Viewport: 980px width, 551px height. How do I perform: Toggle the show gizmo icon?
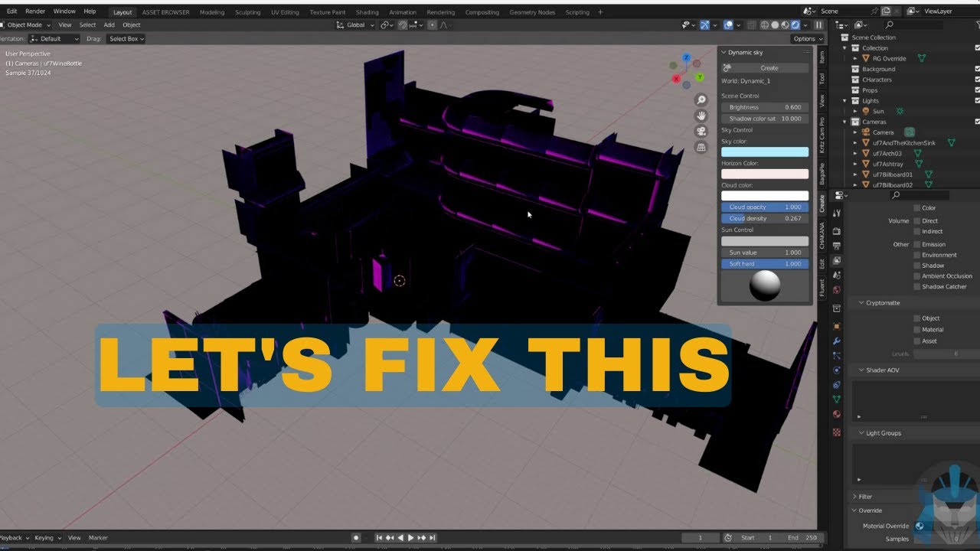(x=705, y=24)
